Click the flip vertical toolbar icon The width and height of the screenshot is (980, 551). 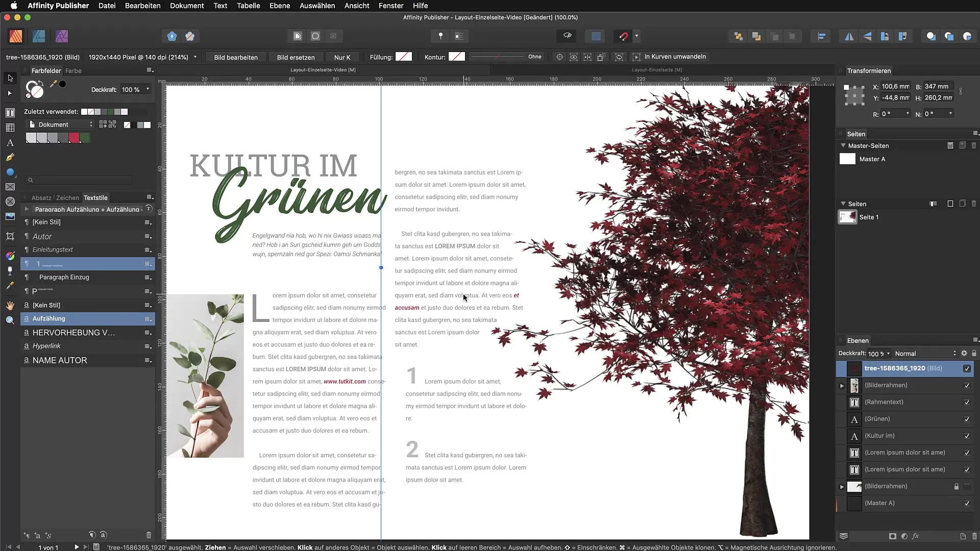[867, 36]
